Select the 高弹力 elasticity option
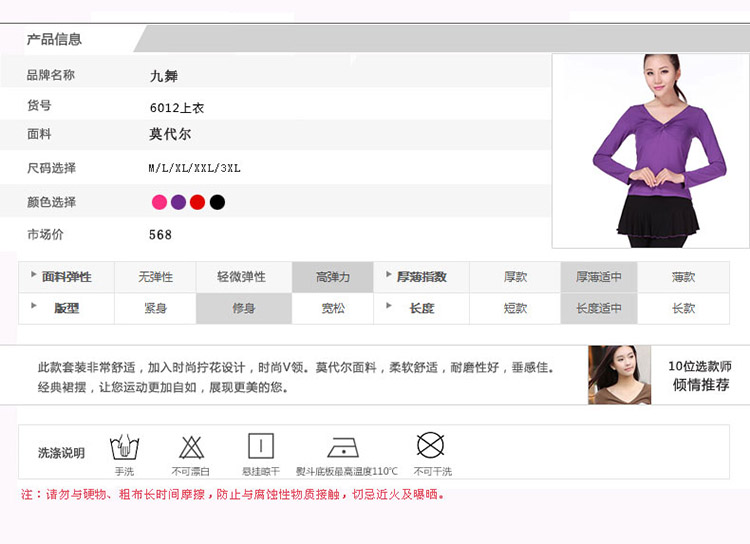Image resolution: width=750 pixels, height=544 pixels. click(333, 277)
